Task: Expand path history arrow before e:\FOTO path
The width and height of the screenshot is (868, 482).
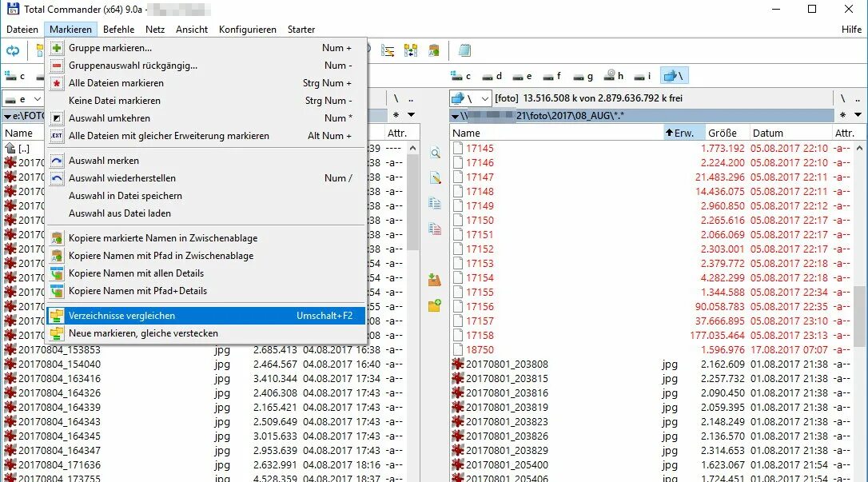Action: tap(8, 116)
